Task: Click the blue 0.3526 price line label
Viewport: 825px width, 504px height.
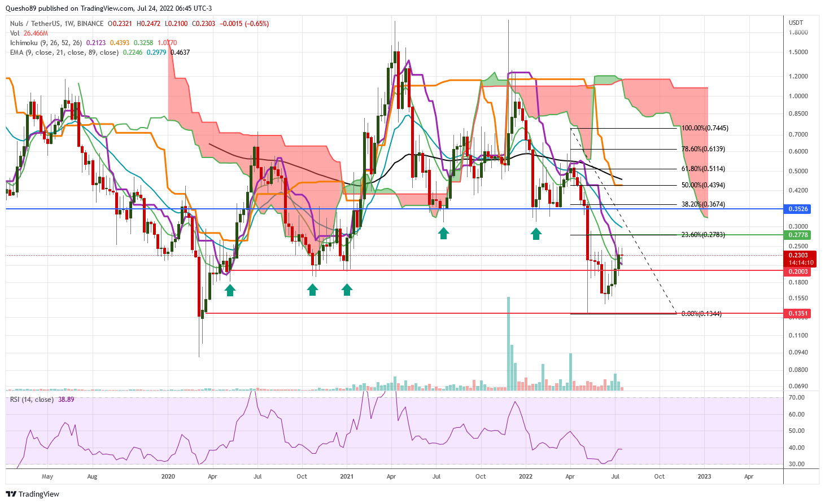Action: (x=798, y=209)
